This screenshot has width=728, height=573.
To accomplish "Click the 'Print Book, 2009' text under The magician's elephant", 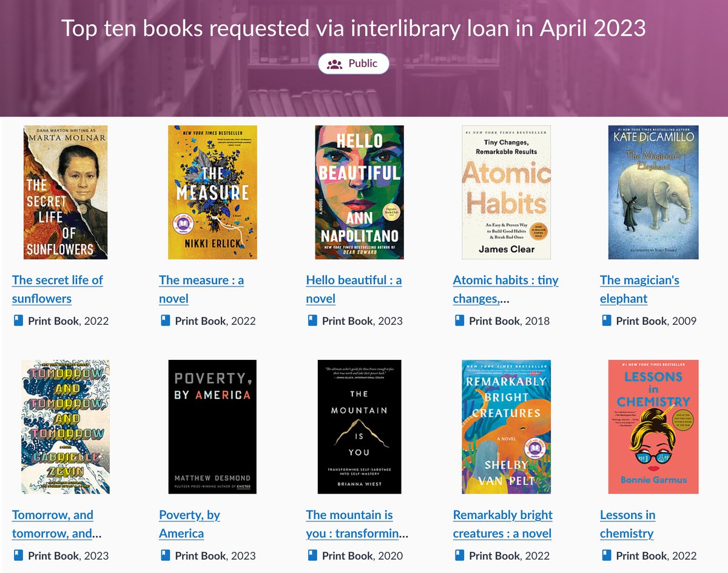I will [656, 321].
